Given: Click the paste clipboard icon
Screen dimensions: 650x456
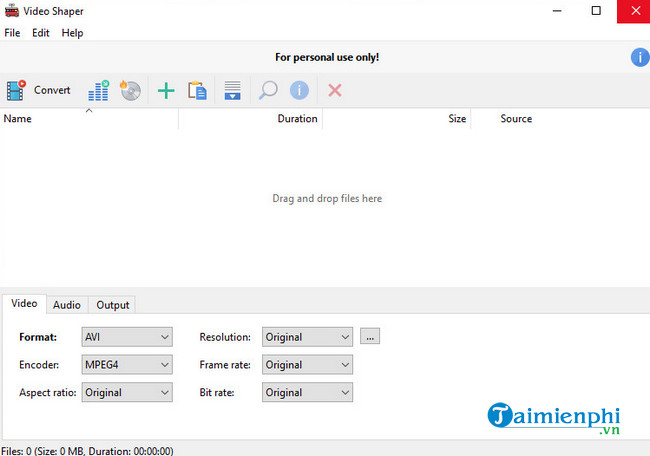Looking at the screenshot, I should [198, 91].
